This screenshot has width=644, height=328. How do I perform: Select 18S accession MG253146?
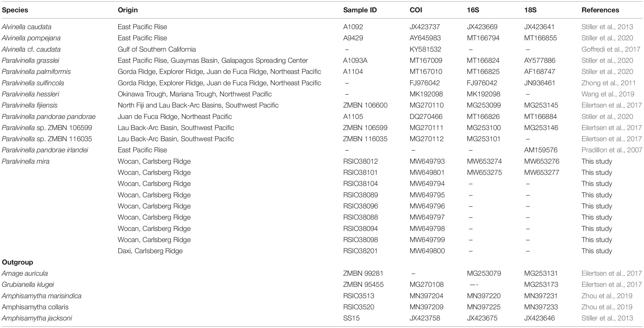541,128
